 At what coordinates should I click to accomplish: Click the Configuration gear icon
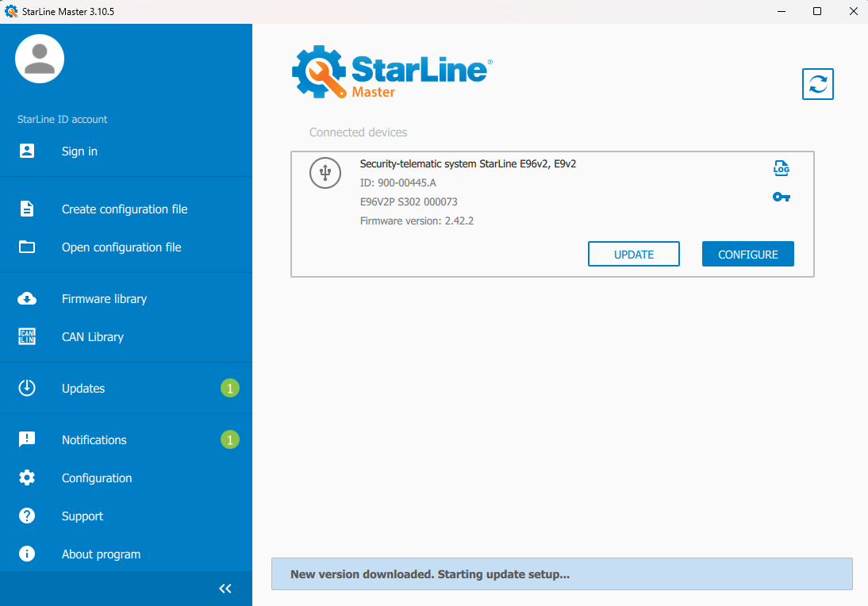[27, 478]
